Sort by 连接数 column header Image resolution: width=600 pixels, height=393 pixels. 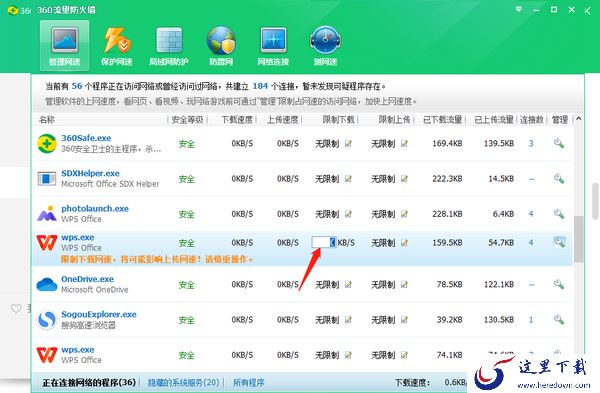coord(532,120)
